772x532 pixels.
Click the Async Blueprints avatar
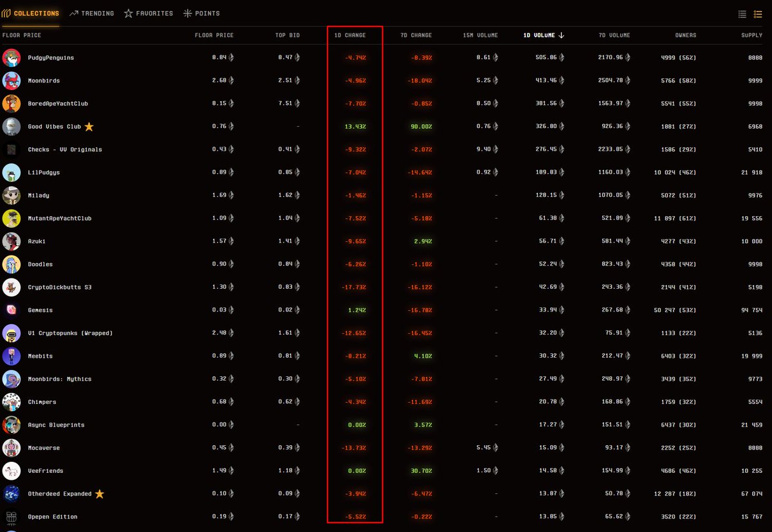(x=12, y=425)
